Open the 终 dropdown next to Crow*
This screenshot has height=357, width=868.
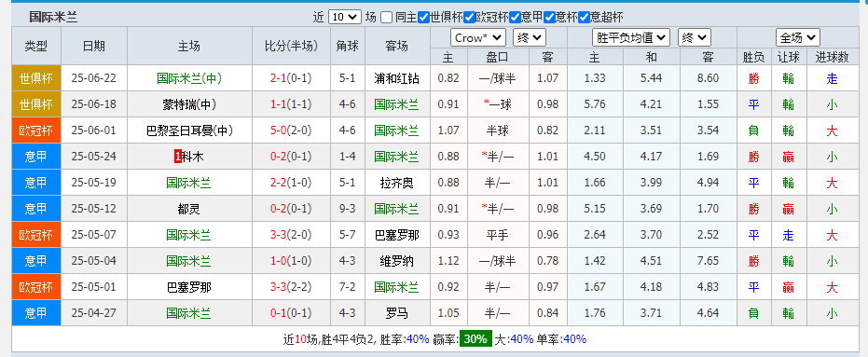pos(530,37)
